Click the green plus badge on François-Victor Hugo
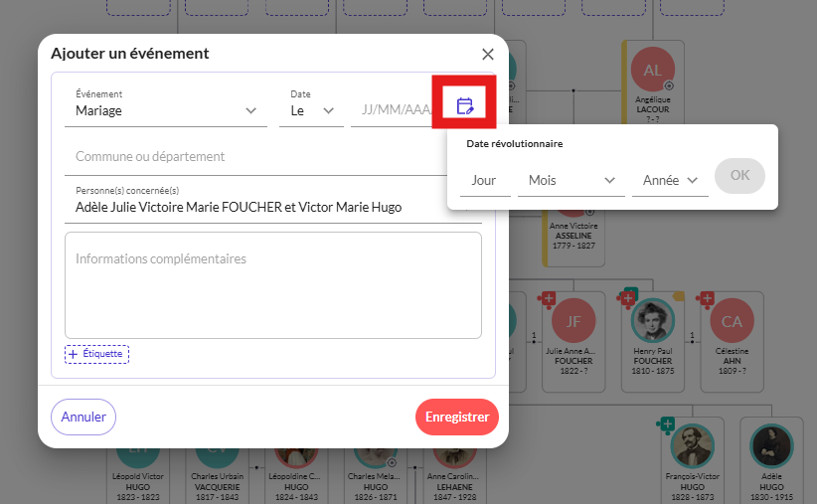 tap(665, 424)
